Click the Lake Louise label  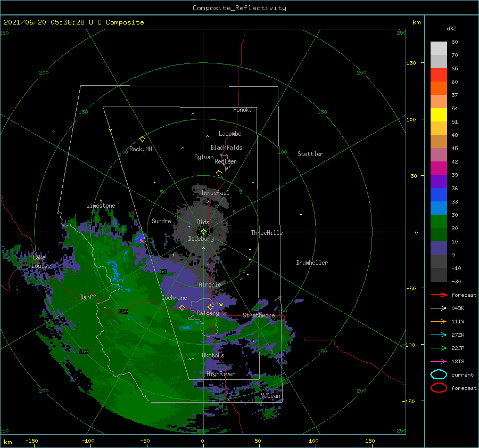[x=41, y=262]
